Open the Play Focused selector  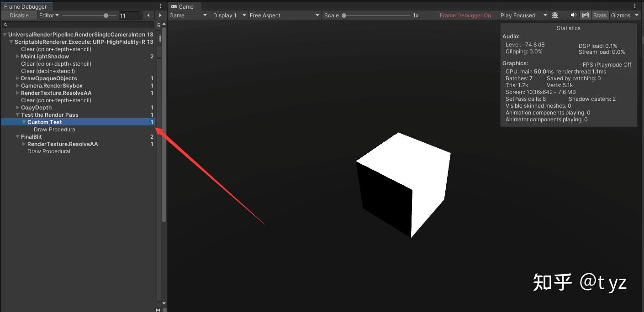522,15
